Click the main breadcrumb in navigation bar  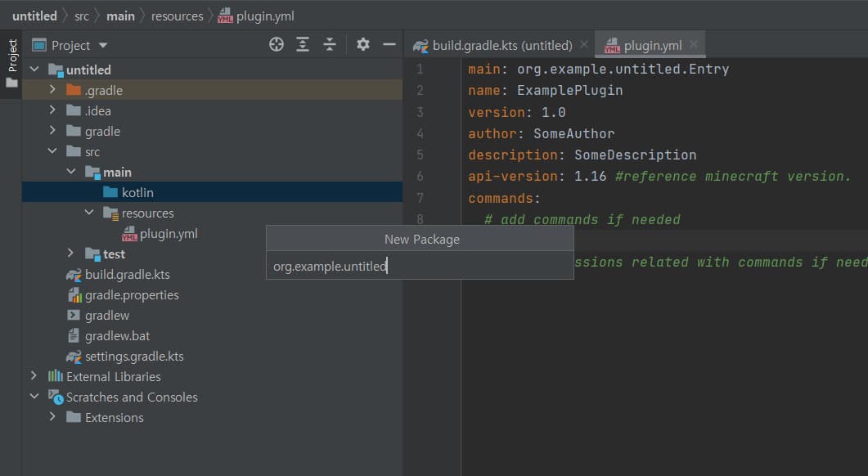120,16
